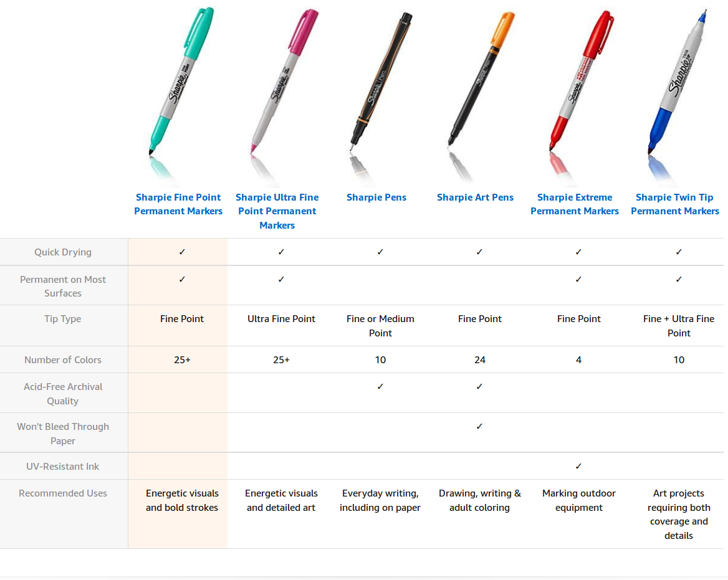Image resolution: width=728 pixels, height=580 pixels.
Task: Visit the Sharpie Art Pens link
Action: coord(476,197)
